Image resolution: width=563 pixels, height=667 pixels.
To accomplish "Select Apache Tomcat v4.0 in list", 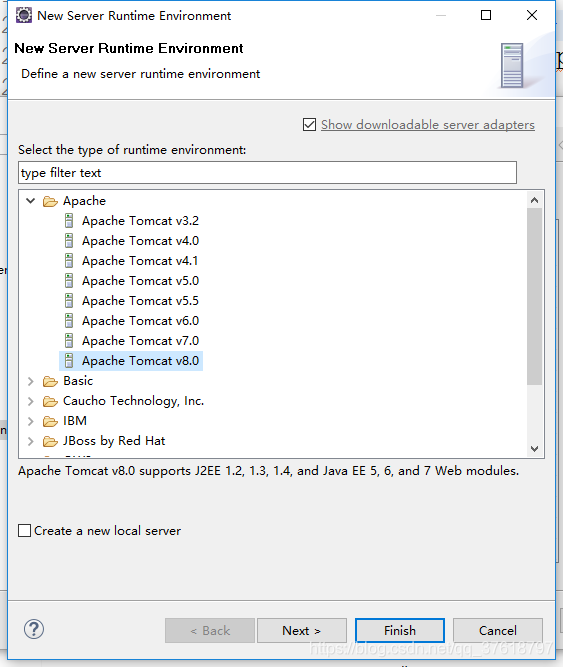I will click(140, 241).
